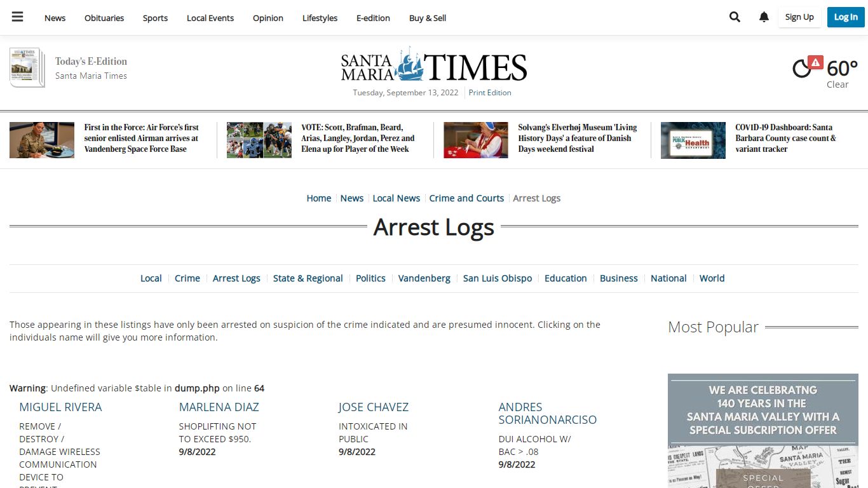Open Today's E-Edition newspaper thumbnail

(x=27, y=67)
